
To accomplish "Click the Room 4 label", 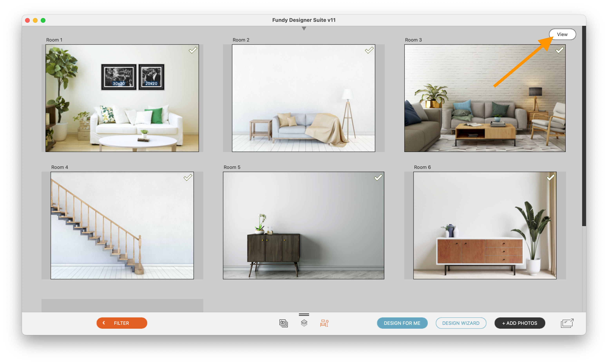I will pyautogui.click(x=60, y=167).
